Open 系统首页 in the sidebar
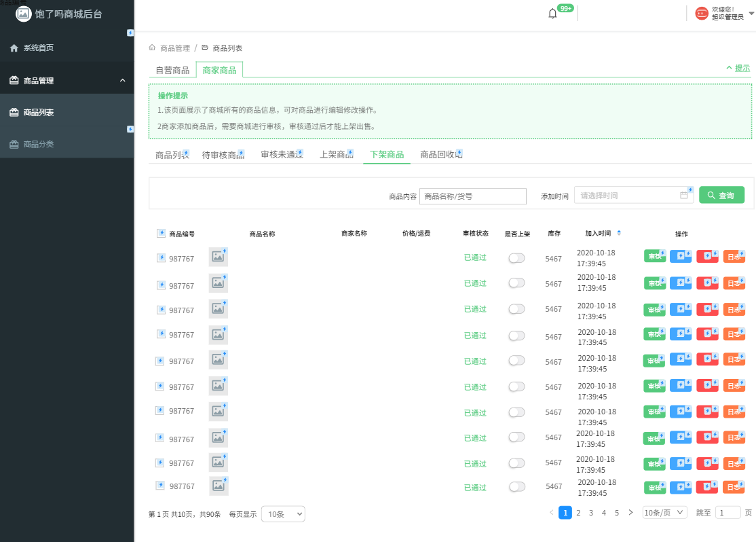 [67, 48]
